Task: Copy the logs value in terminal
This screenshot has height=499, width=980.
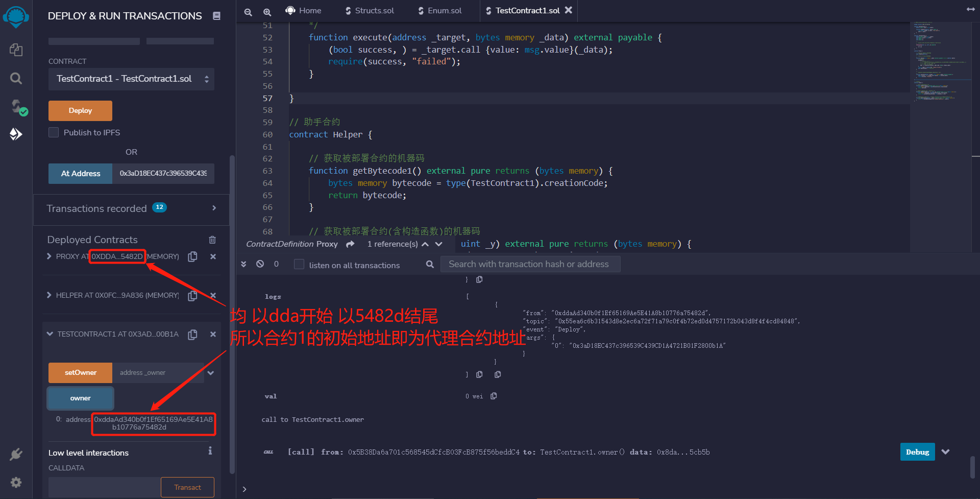Action: tap(479, 374)
